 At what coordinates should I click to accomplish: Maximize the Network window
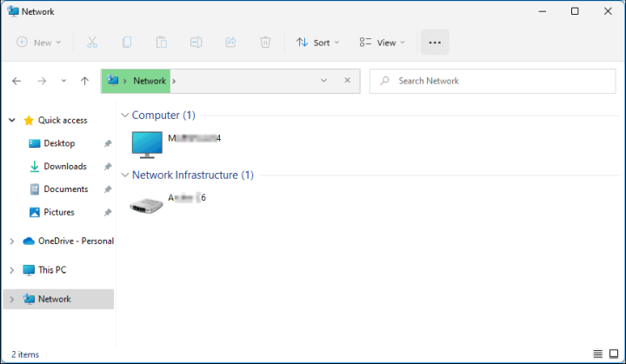coord(575,11)
